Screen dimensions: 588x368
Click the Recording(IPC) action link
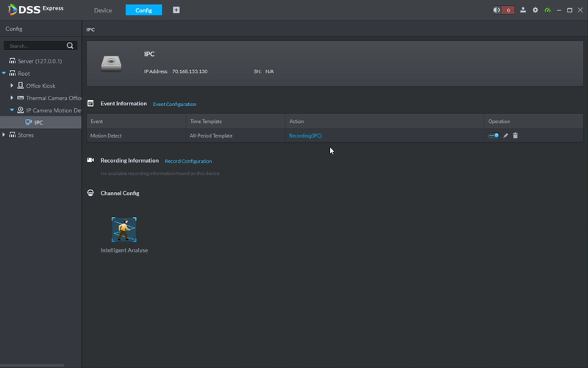(x=305, y=135)
